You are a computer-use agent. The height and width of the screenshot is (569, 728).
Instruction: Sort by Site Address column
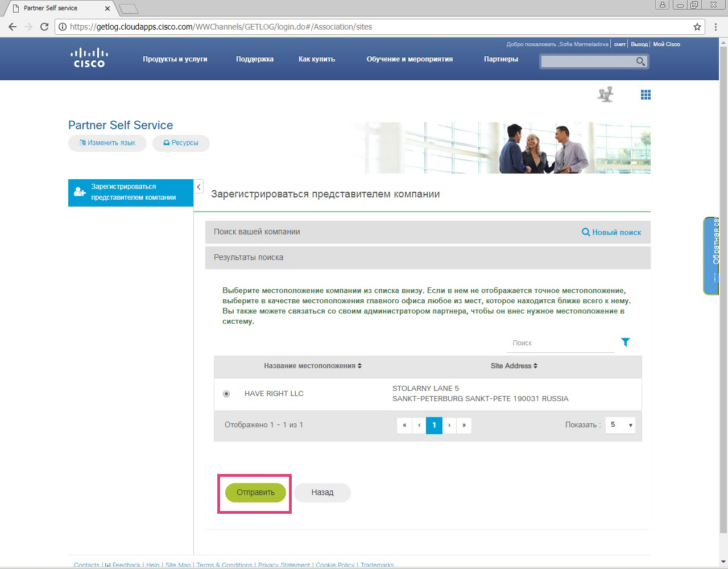coord(514,366)
